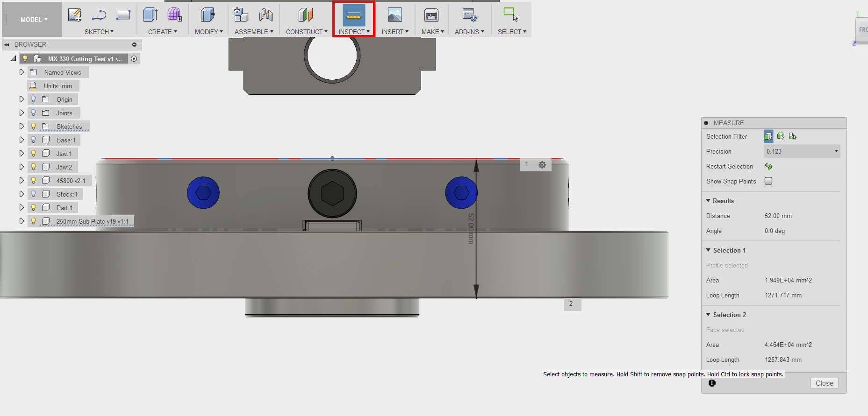Click the Restart Selection arrow icon
868x416 pixels.
click(x=768, y=166)
